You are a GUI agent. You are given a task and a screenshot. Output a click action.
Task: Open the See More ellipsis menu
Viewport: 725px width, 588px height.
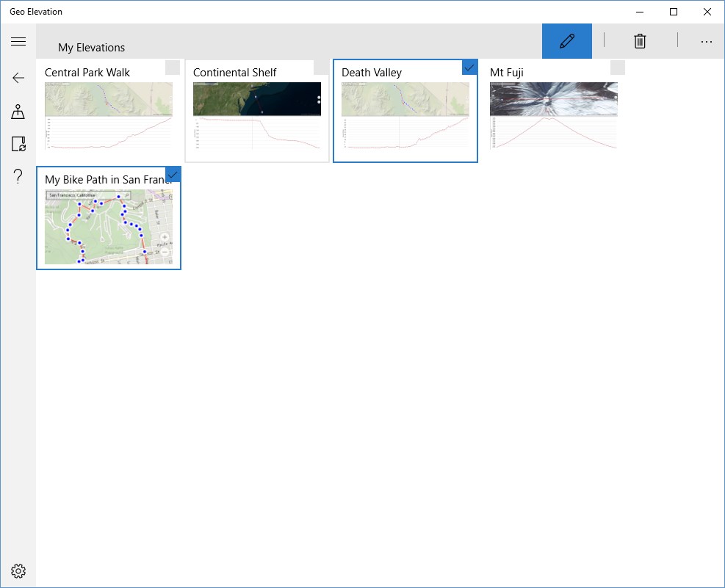(x=706, y=41)
